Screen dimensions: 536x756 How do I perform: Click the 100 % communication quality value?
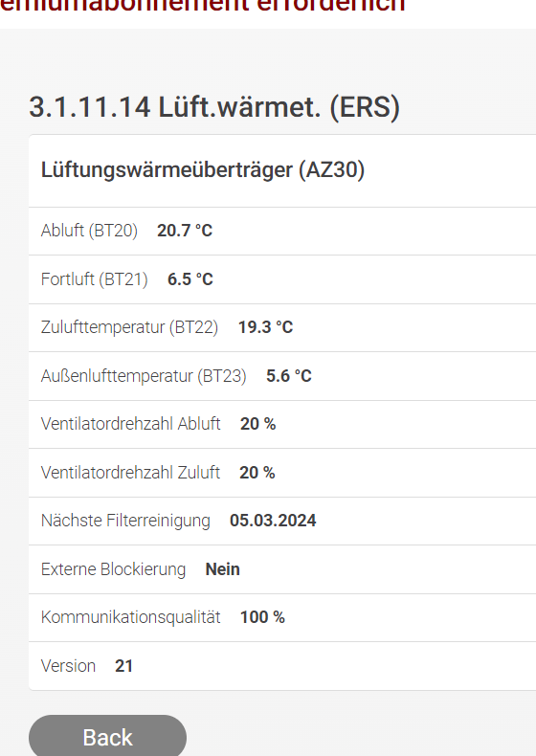(262, 617)
